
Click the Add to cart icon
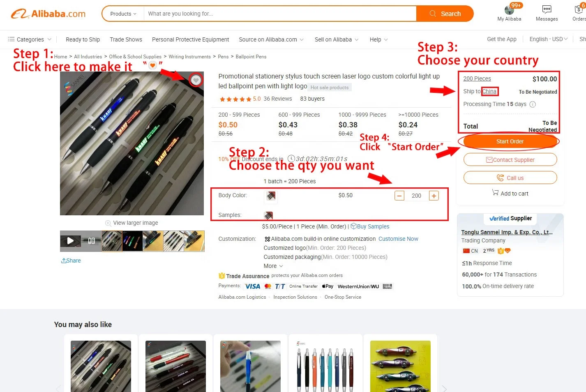point(495,192)
